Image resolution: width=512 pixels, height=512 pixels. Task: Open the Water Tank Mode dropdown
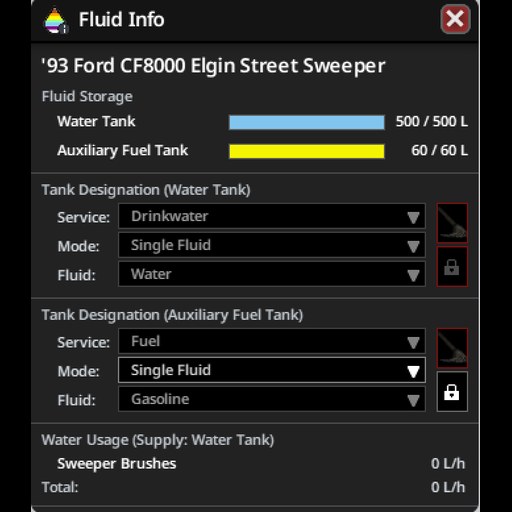[272, 245]
